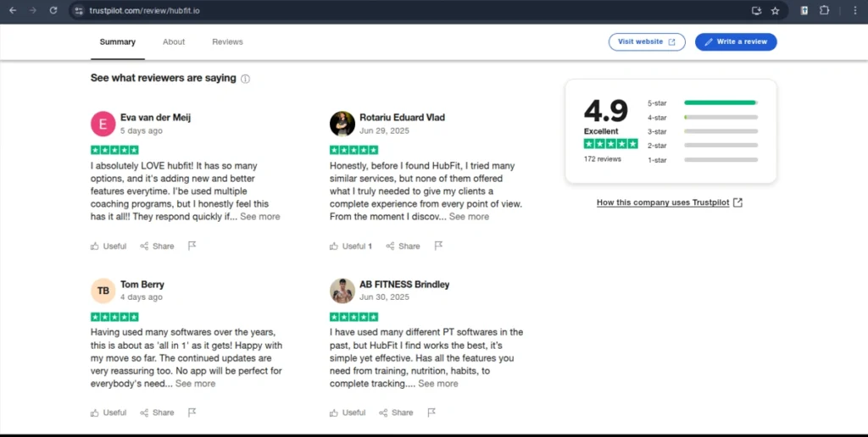This screenshot has height=437, width=868.
Task: Click the Jun 29, 2025 review date
Action: tap(384, 131)
